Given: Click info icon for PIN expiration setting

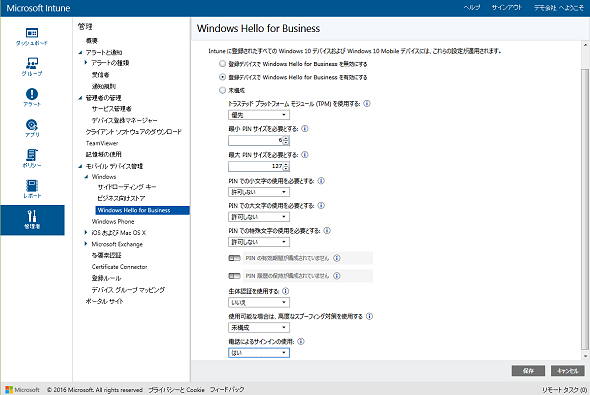Looking at the screenshot, I should tap(337, 258).
